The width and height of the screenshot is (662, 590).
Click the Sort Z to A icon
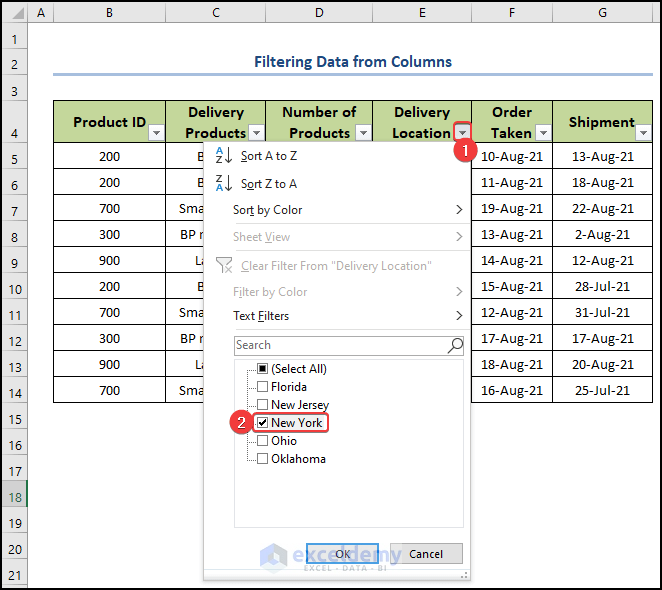pyautogui.click(x=224, y=183)
